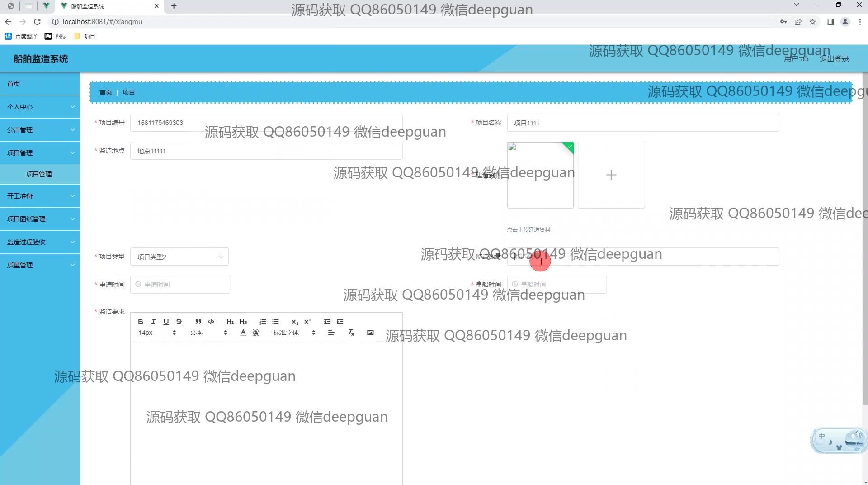Viewport: 868px width, 485px height.
Task: Toggle the browser side panel
Action: (830, 22)
